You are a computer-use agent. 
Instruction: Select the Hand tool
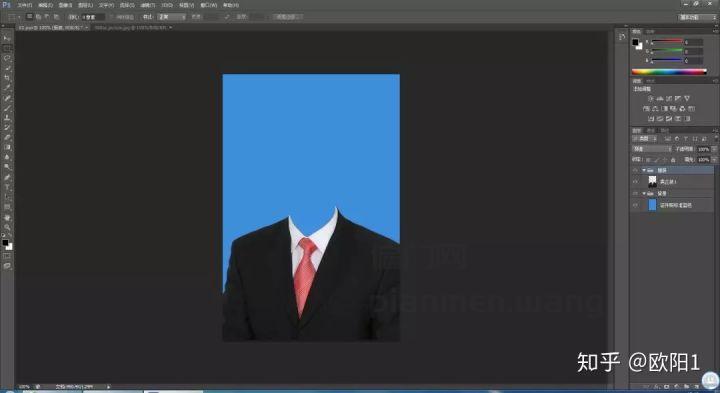[x=7, y=217]
